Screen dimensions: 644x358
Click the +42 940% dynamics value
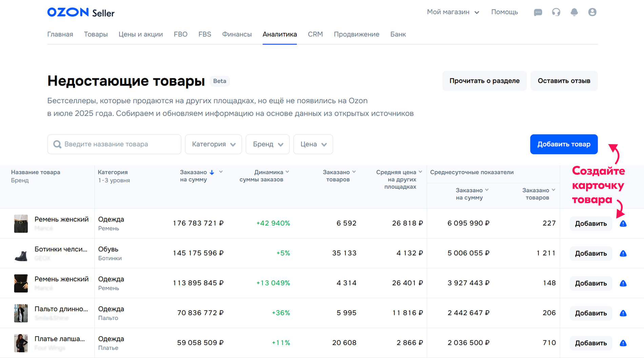(273, 223)
